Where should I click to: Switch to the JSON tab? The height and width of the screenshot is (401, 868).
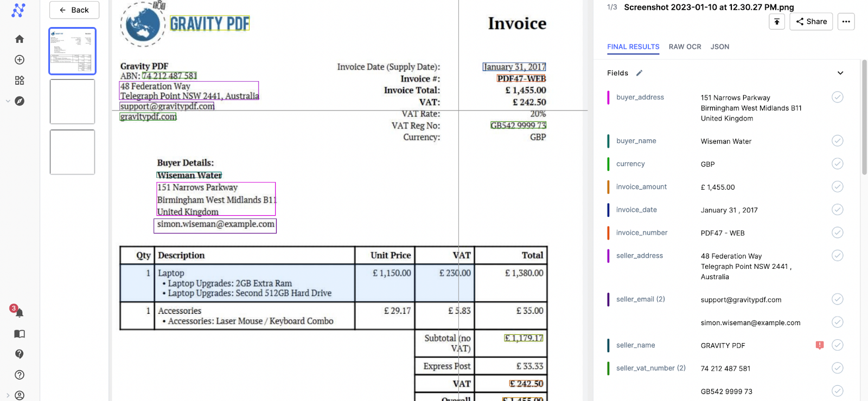pos(720,47)
